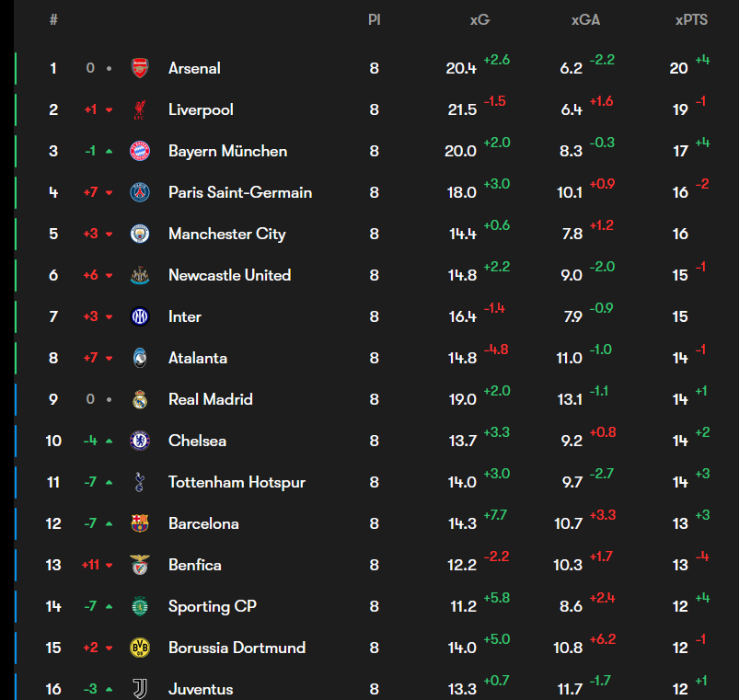Click the Juventus club crest
The width and height of the screenshot is (739, 700).
click(138, 689)
